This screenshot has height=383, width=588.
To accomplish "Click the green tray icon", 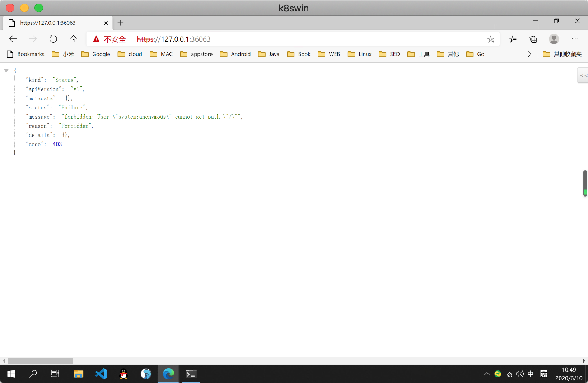I will click(x=498, y=374).
